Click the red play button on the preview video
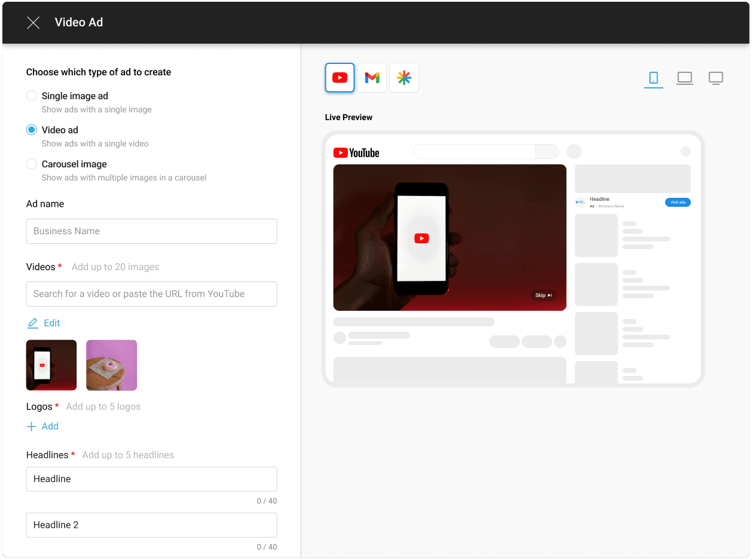 pyautogui.click(x=421, y=238)
